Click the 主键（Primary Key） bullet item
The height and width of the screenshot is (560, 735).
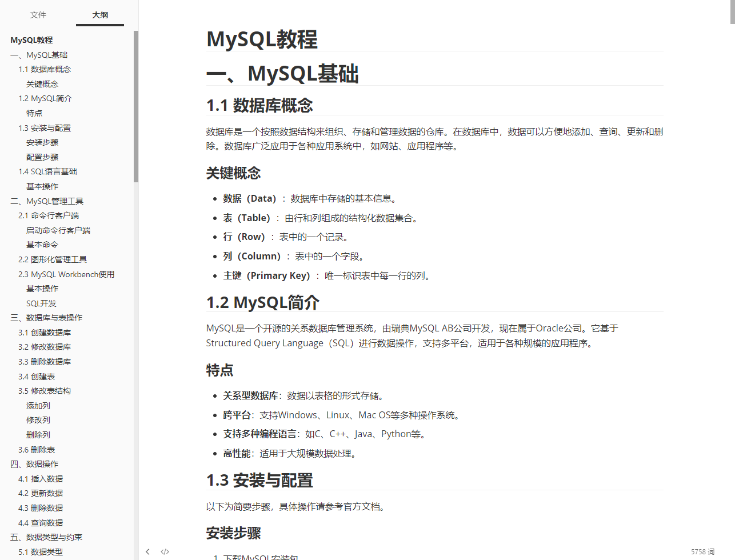point(328,275)
